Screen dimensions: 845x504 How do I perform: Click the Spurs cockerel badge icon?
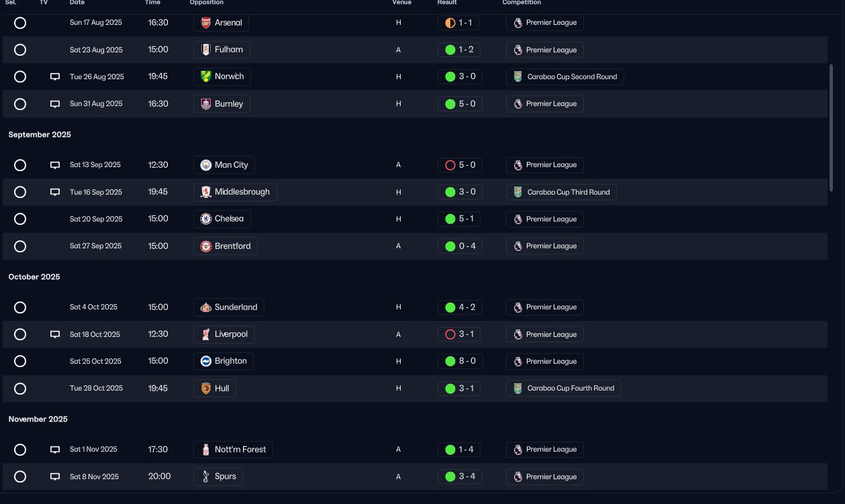tap(206, 476)
